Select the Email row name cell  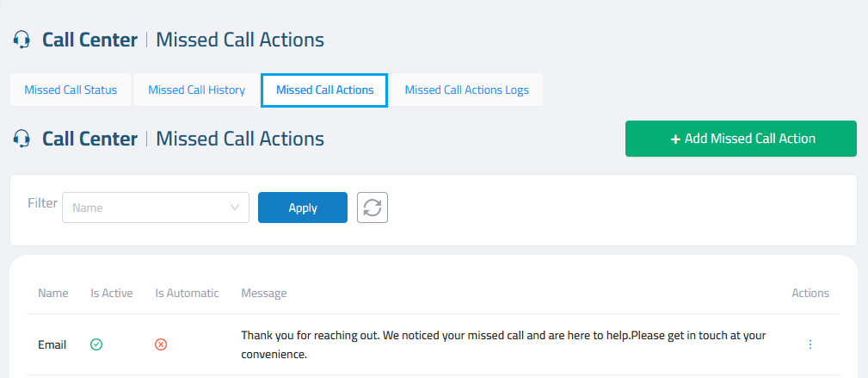pos(52,344)
